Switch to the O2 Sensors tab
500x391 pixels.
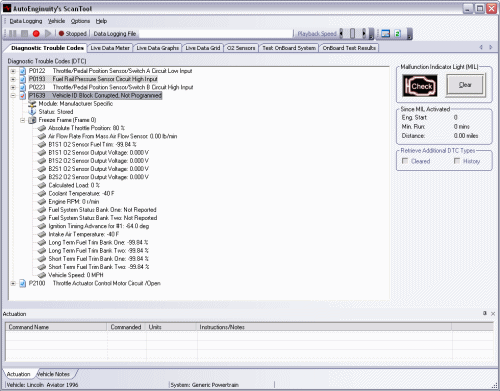241,48
